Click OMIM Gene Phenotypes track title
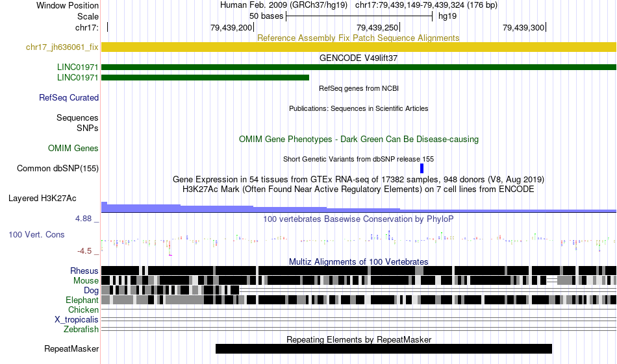The image size is (617, 364). [359, 139]
